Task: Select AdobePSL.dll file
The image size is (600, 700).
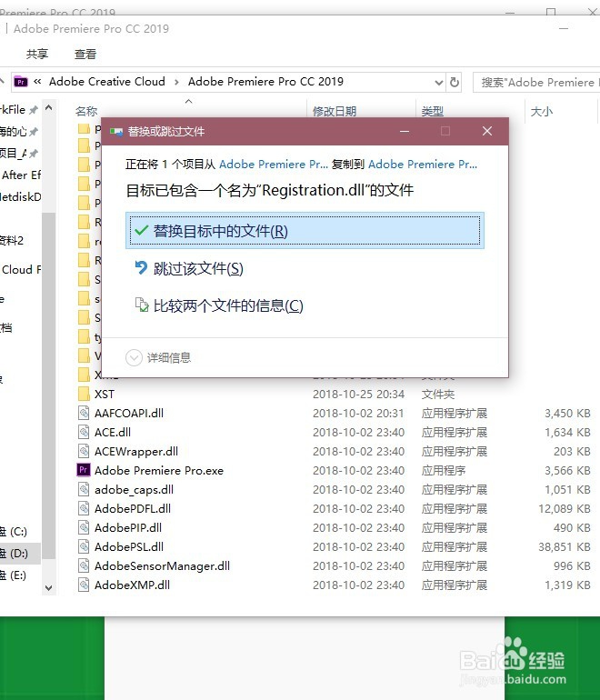Action: (x=129, y=547)
